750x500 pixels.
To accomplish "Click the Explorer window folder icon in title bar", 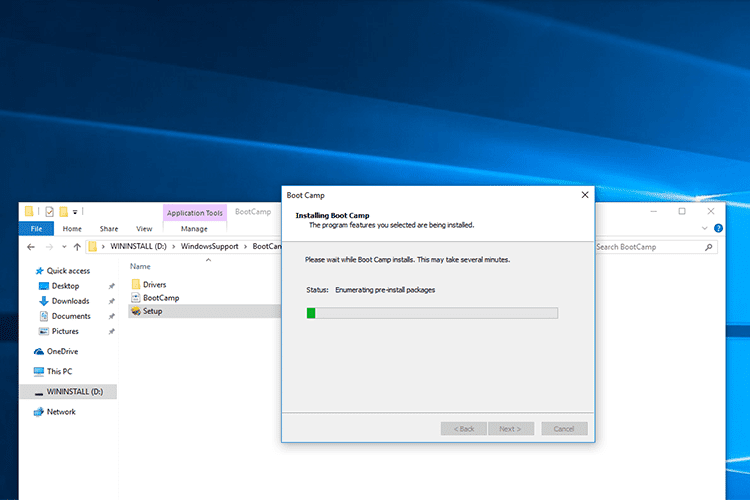I will click(29, 211).
